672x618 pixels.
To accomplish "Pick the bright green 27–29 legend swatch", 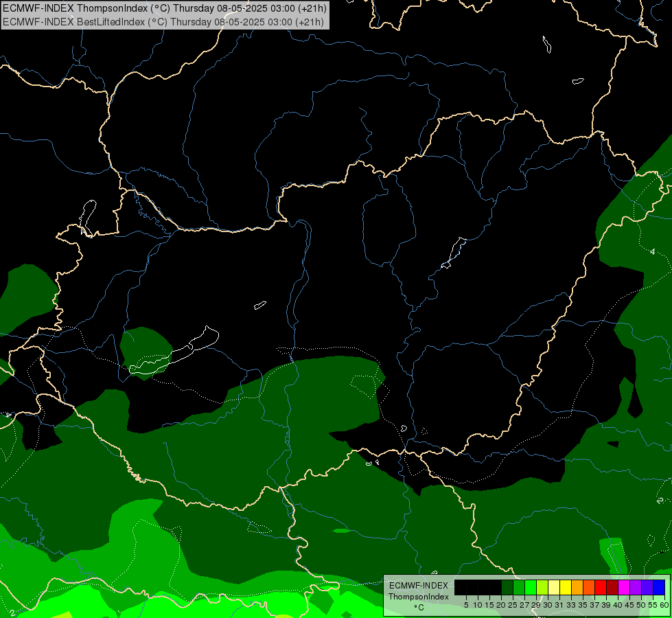I will (531, 587).
